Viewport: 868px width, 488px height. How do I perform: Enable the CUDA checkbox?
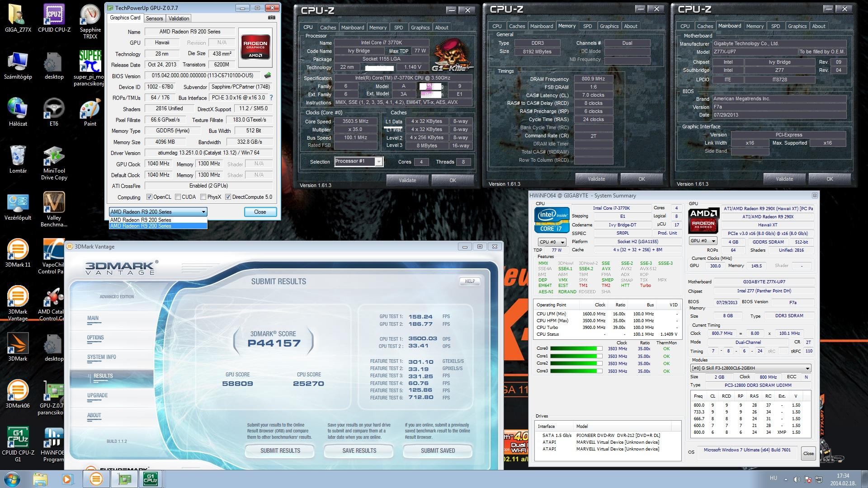coord(178,197)
